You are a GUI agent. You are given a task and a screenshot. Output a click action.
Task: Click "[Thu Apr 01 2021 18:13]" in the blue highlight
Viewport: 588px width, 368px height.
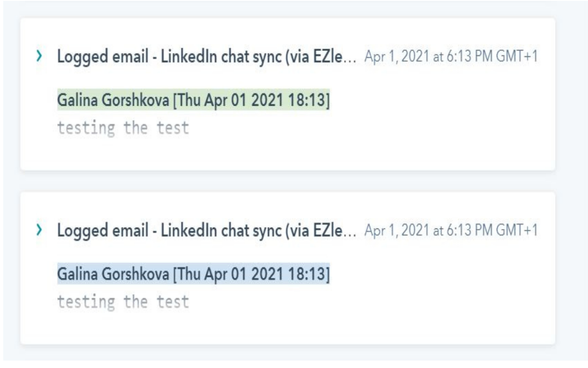(x=251, y=275)
